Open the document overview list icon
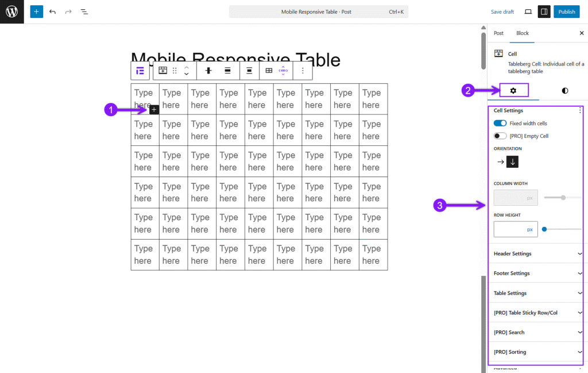Screen dimensions: 588x373 tap(84, 11)
